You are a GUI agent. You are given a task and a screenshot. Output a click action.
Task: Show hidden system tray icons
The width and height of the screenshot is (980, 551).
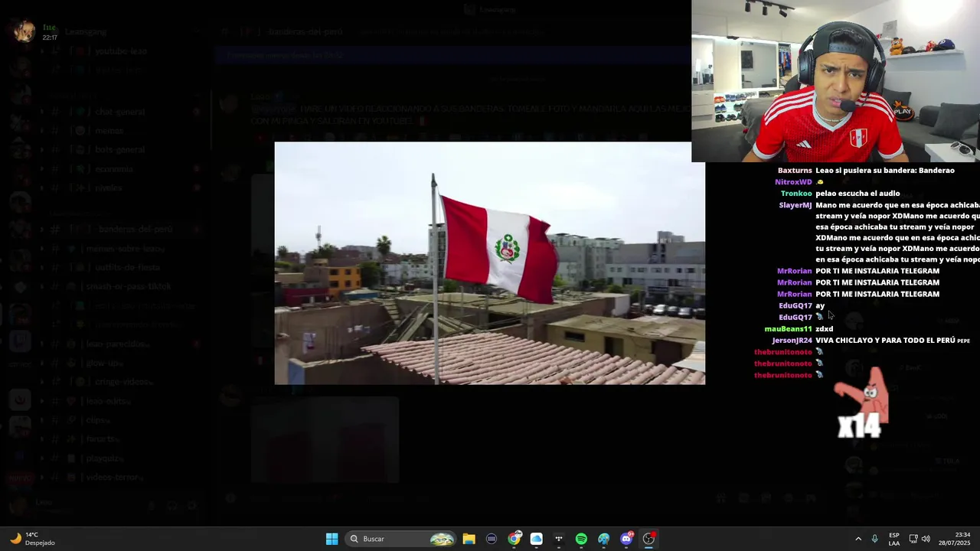[x=858, y=539]
